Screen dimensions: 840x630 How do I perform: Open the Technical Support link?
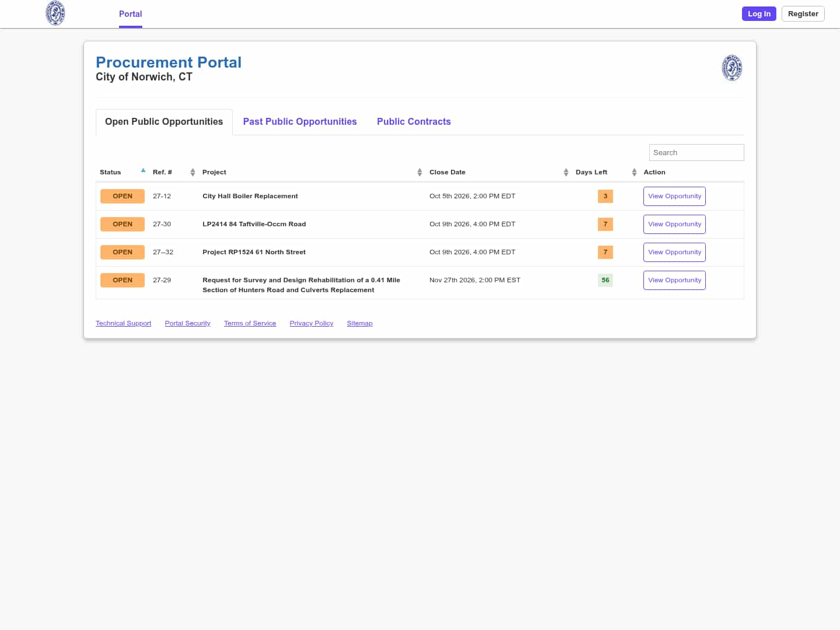coord(123,323)
